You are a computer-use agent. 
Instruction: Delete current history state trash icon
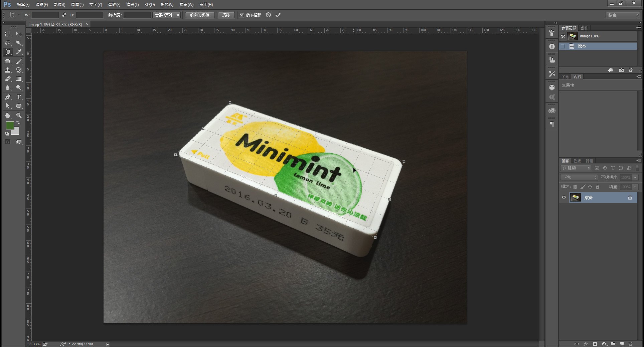coord(631,70)
